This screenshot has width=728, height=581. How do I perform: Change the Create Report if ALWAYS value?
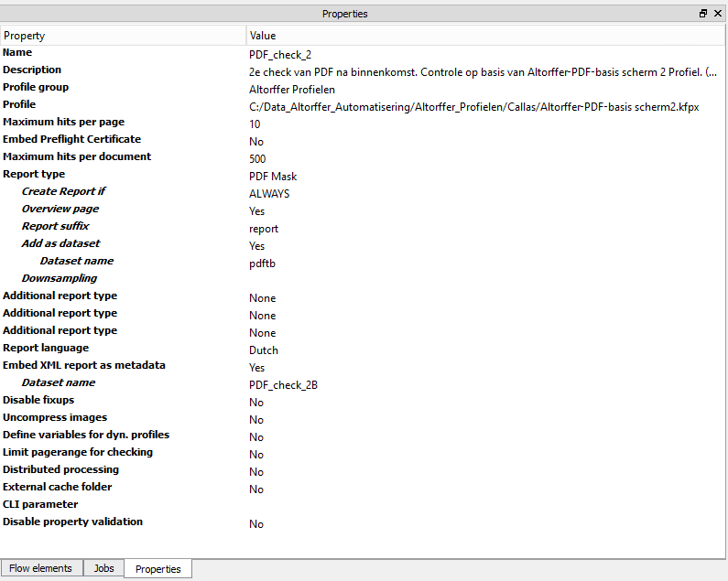269,194
